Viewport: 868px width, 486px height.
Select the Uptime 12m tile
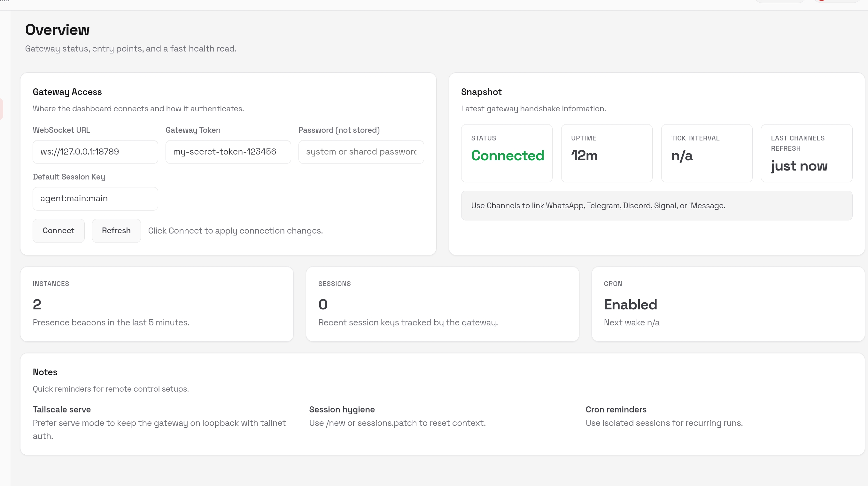pyautogui.click(x=606, y=154)
